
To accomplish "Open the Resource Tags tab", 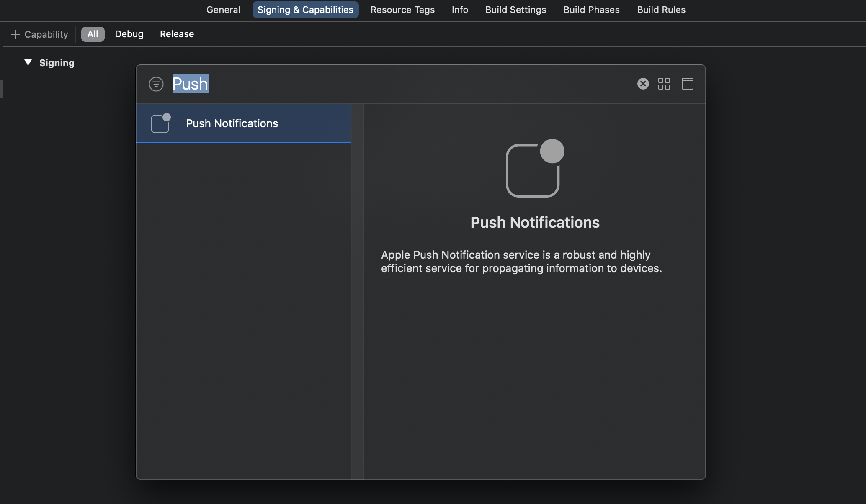I will (x=402, y=10).
